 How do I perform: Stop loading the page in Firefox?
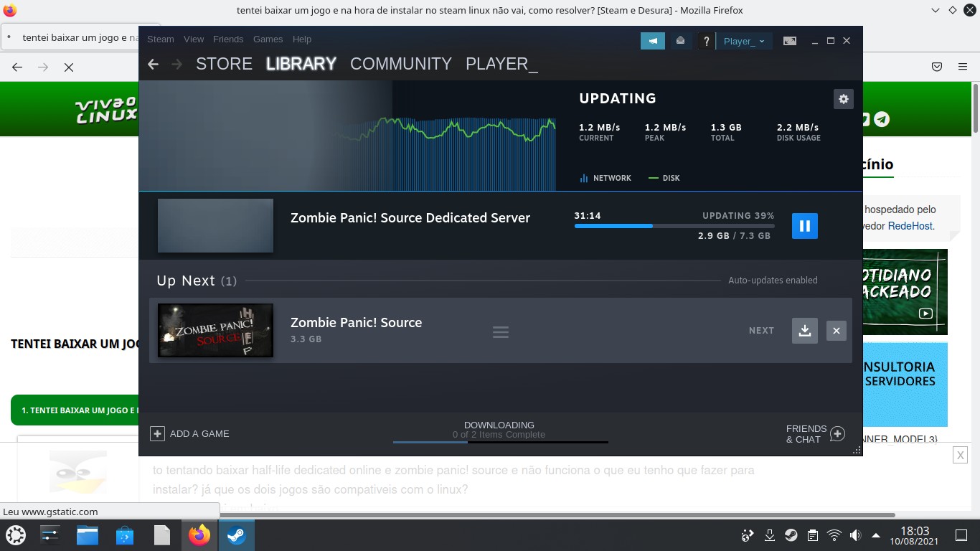tap(69, 67)
